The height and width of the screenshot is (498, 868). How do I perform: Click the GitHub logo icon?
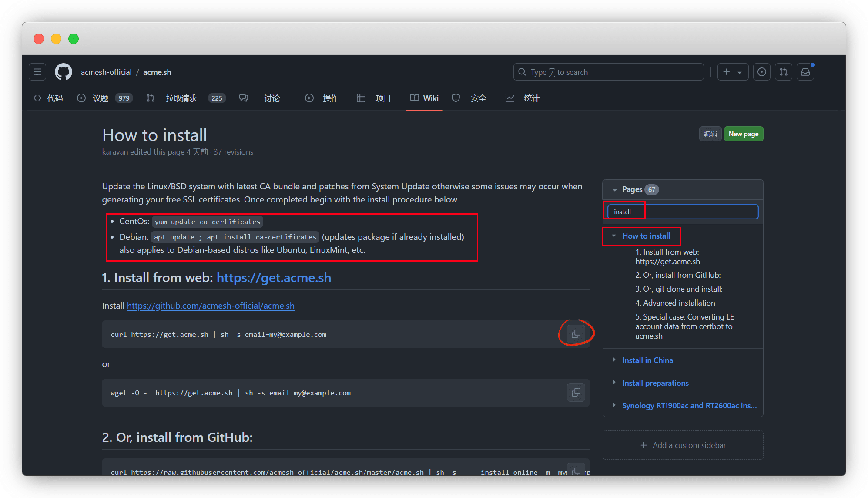click(64, 72)
